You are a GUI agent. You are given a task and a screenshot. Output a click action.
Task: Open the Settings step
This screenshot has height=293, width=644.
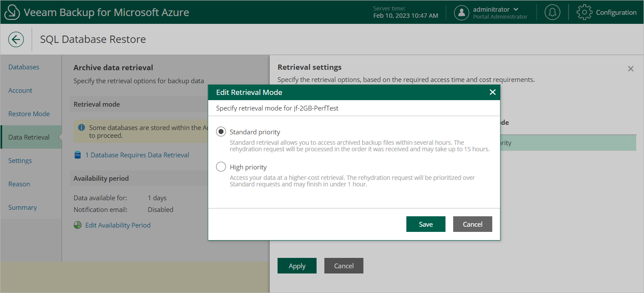20,161
